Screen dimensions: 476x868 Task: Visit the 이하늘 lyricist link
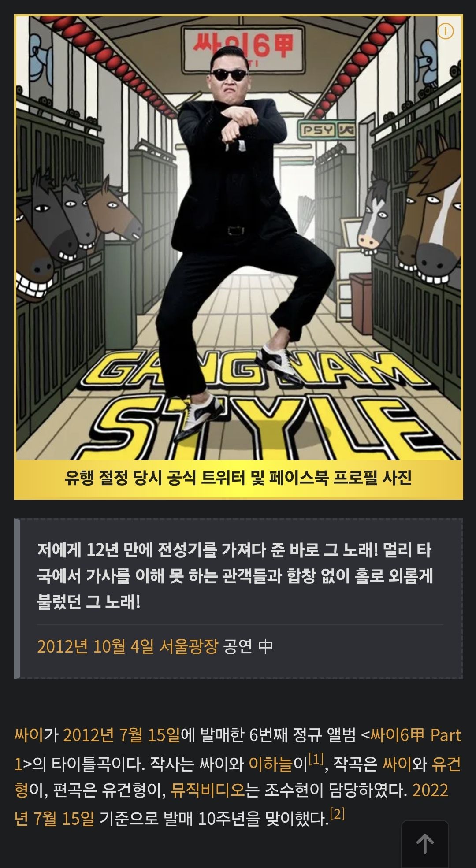point(271,763)
